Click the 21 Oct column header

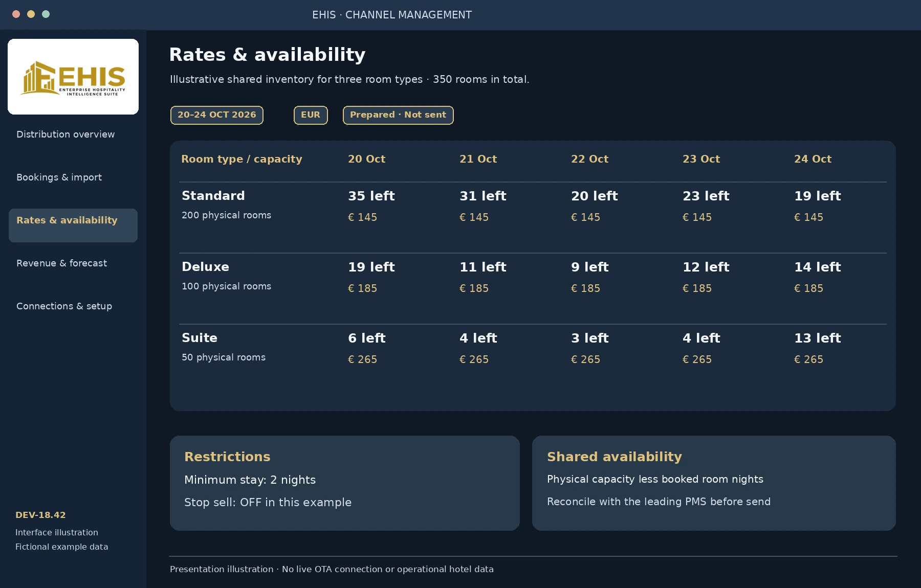[x=478, y=159]
